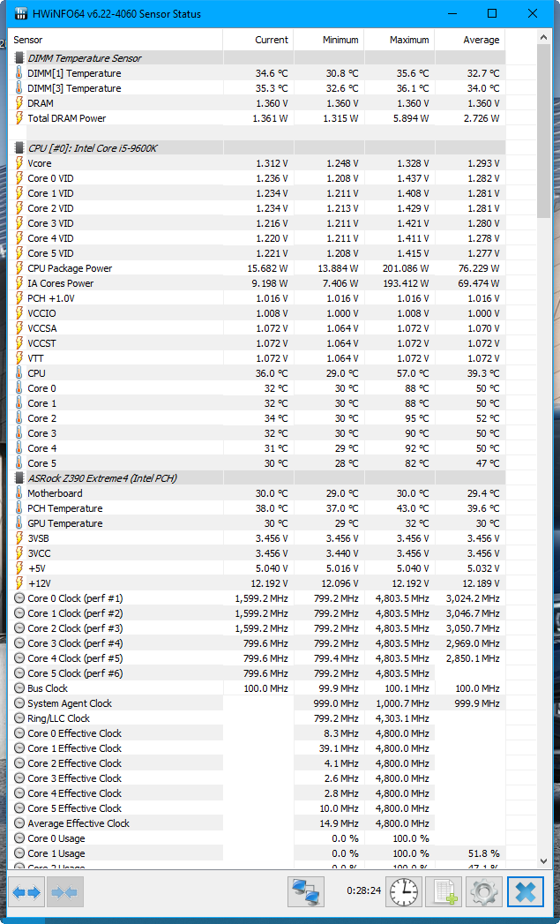Click clock icon beside Ring/LLC Clock
Screen dimensions: 560x924
coord(19,718)
